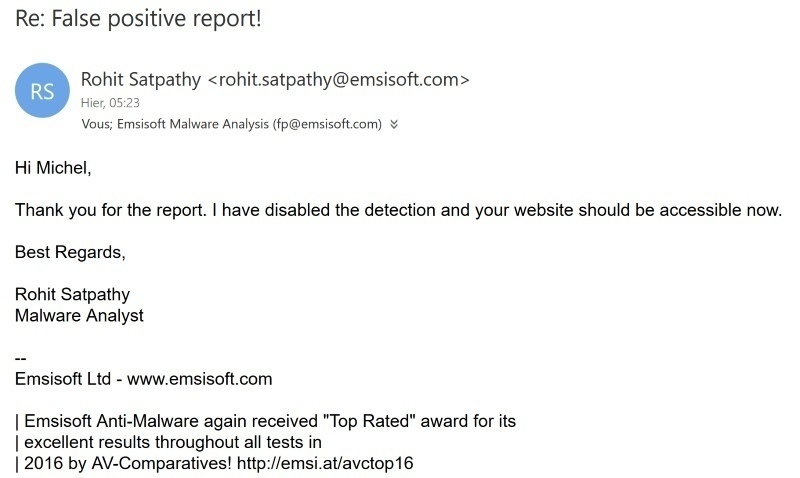Image resolution: width=800 pixels, height=478 pixels.
Task: Open the www.emsisoft.com link
Action: point(199,379)
